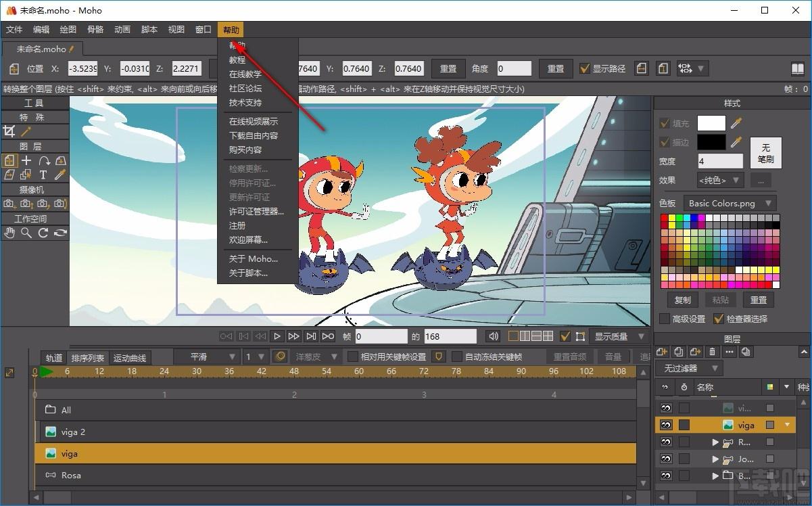Open the interpolation dropdown showing 平滑
Viewport: 812px width, 506px height.
(206, 356)
